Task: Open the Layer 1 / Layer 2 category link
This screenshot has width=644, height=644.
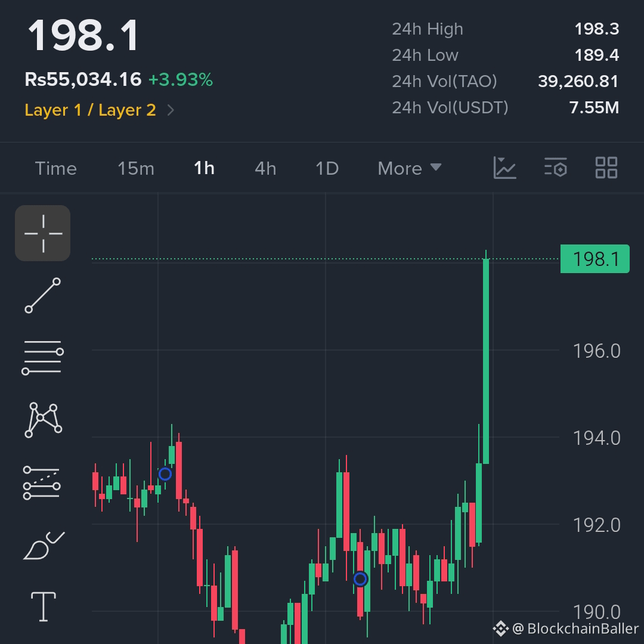Action: pyautogui.click(x=91, y=110)
